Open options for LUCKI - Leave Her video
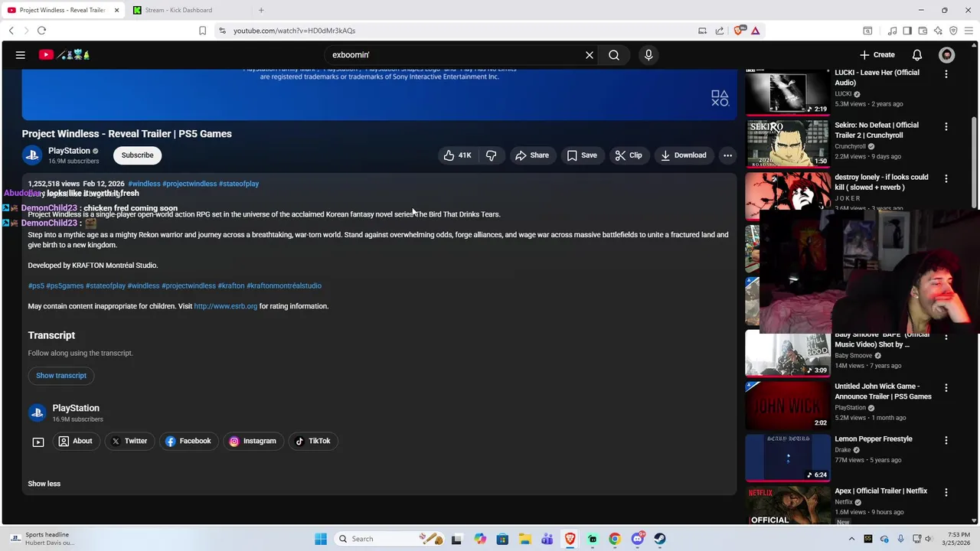980x551 pixels. (x=946, y=74)
